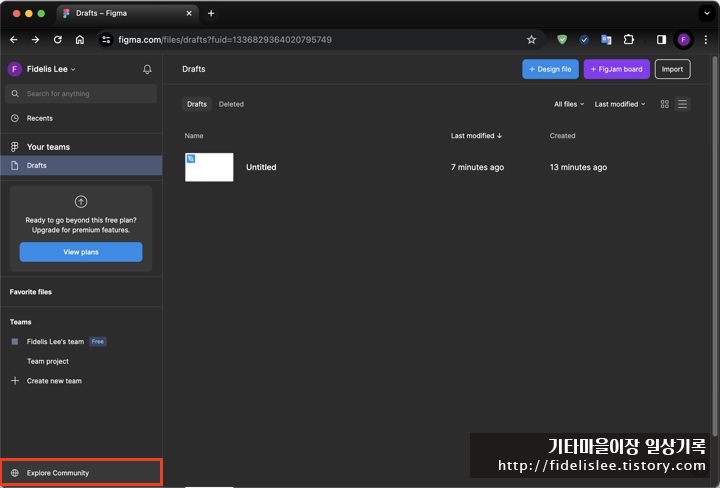The width and height of the screenshot is (720, 488).
Task: Open the notifications bell
Action: [x=147, y=69]
